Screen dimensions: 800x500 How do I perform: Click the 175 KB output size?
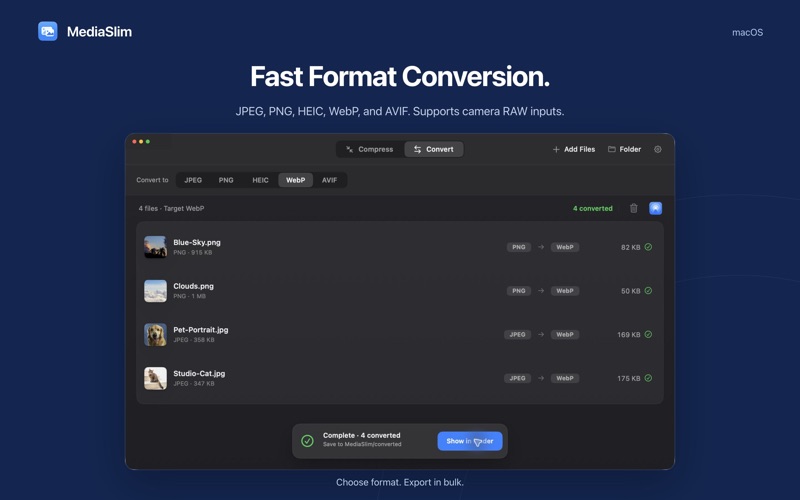(x=629, y=379)
